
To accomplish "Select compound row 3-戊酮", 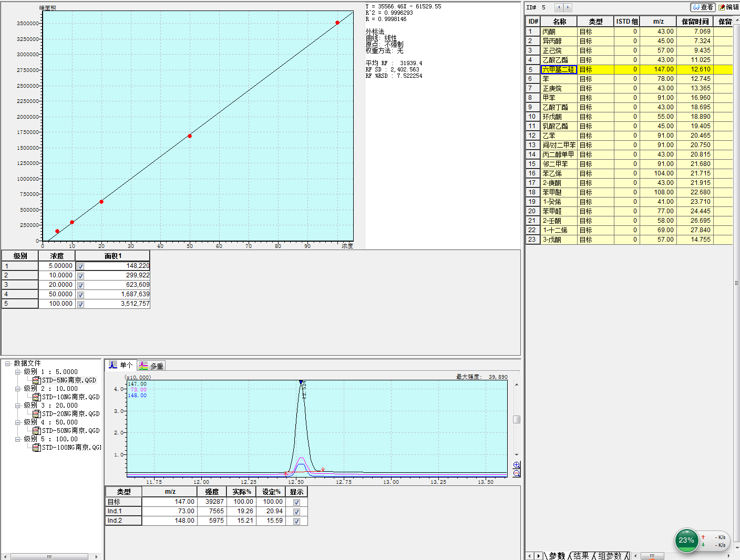I will coord(629,240).
